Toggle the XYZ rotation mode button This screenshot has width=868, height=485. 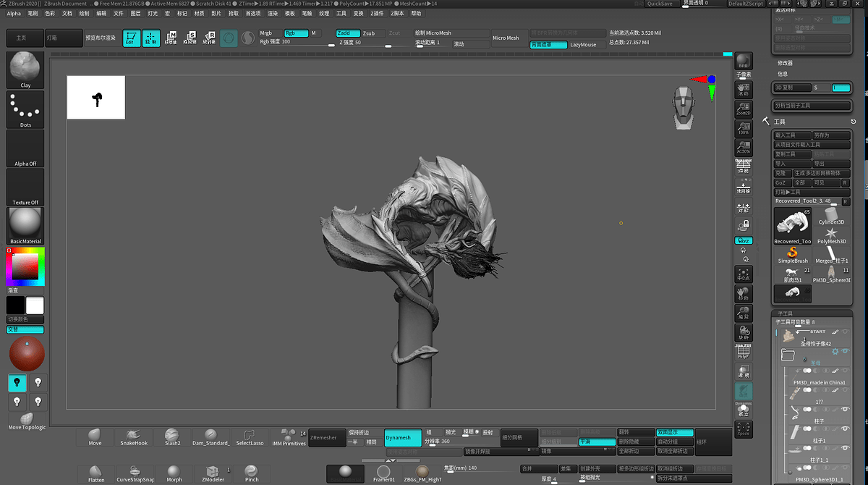pos(743,240)
